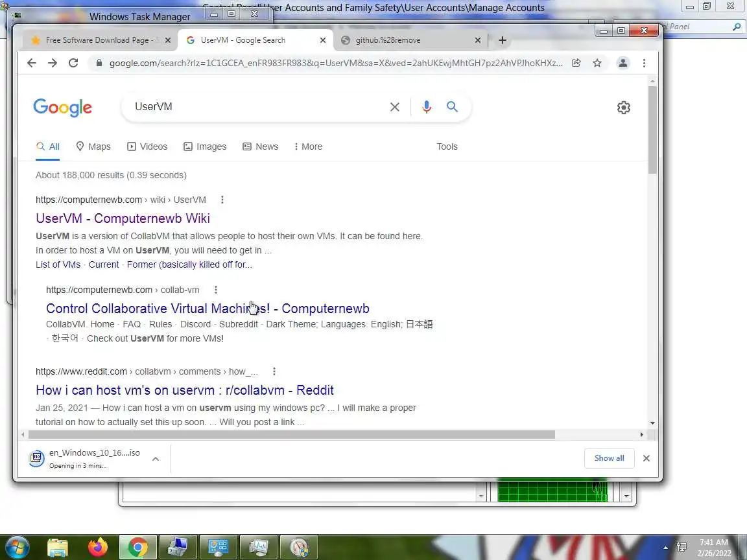Click the share page icon in address bar
The image size is (747, 560).
(x=576, y=63)
